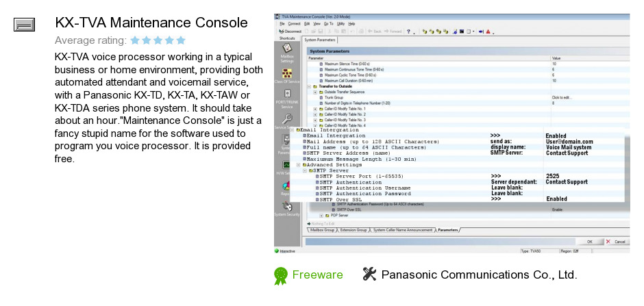
Task: Click the OK button
Action: click(589, 242)
